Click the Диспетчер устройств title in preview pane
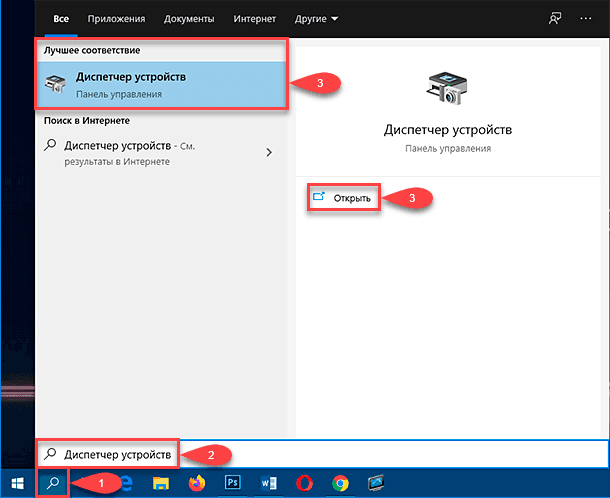The height and width of the screenshot is (498, 610). click(x=448, y=130)
